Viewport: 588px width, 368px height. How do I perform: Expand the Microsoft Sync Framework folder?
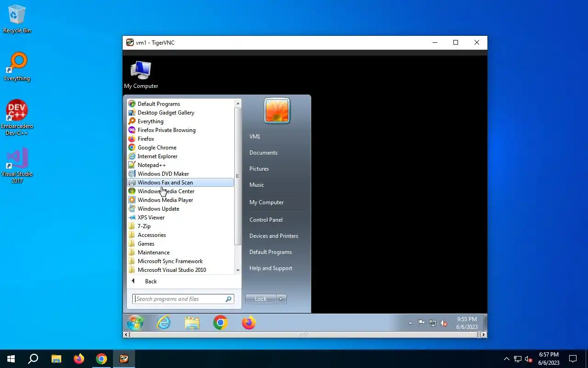click(181, 261)
